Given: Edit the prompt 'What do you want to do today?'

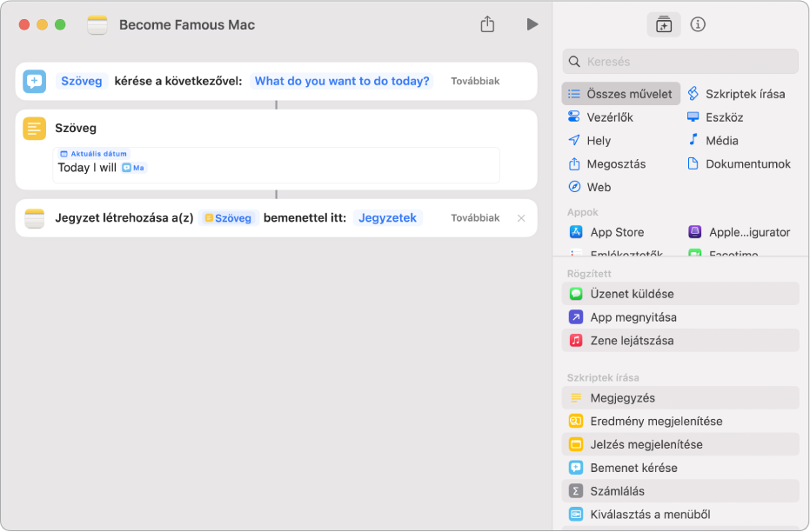Looking at the screenshot, I should tap(342, 81).
